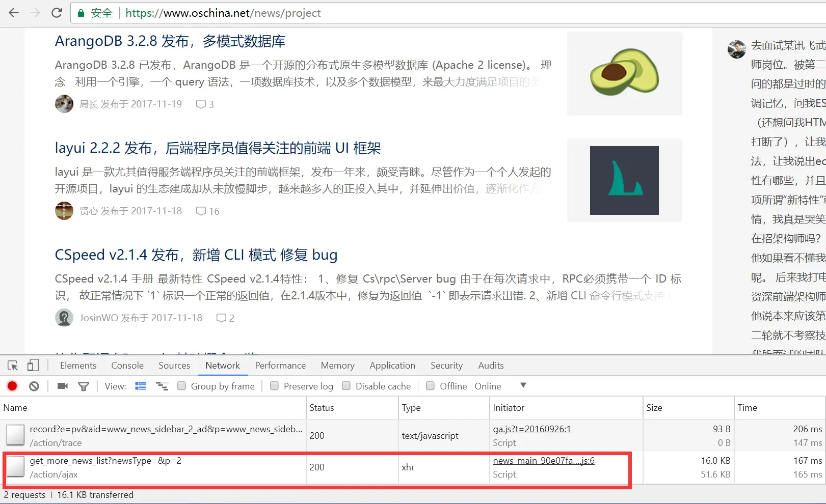Viewport: 826px width, 504px height.
Task: Enable screenshot capture during load
Action: click(x=62, y=386)
